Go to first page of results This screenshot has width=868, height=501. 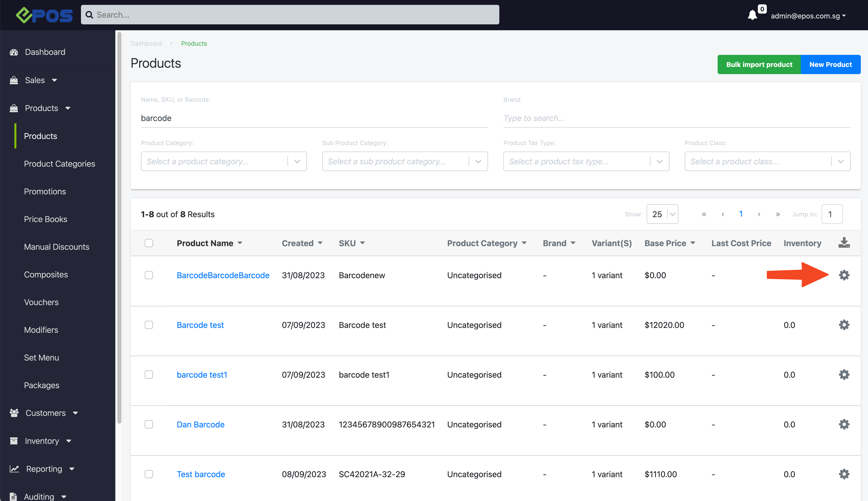[x=704, y=214]
